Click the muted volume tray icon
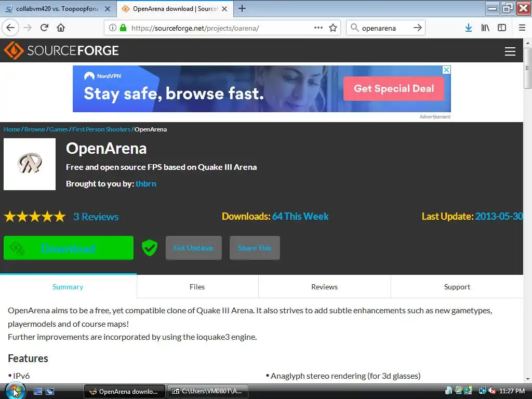 pos(492,391)
